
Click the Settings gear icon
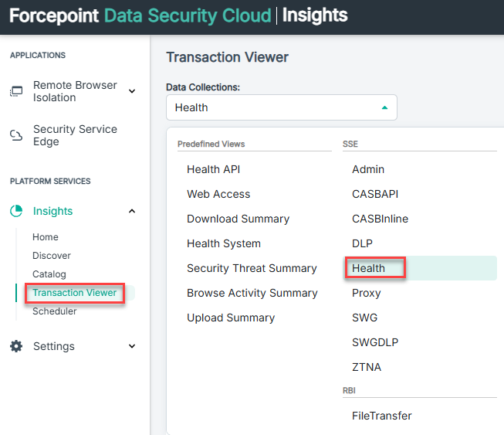pyautogui.click(x=16, y=346)
